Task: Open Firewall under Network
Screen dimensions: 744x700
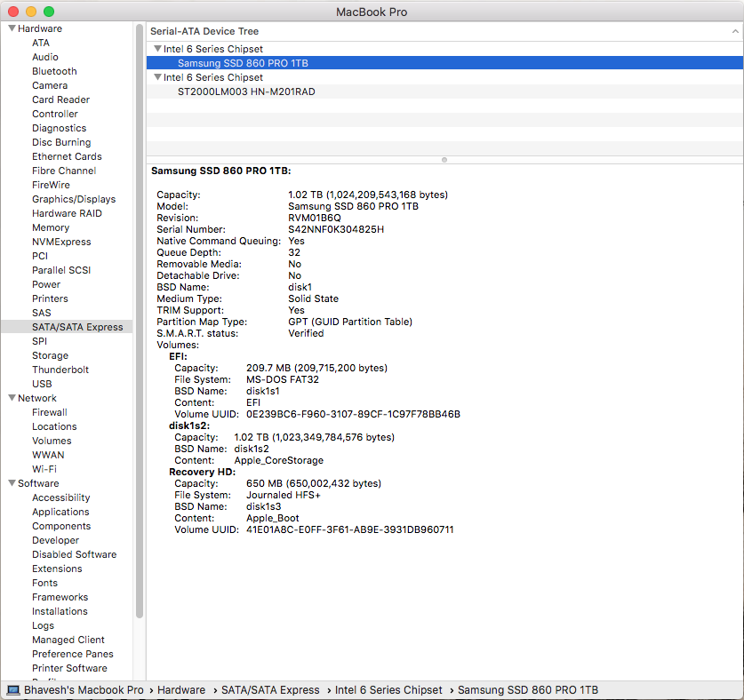Action: pyautogui.click(x=50, y=412)
